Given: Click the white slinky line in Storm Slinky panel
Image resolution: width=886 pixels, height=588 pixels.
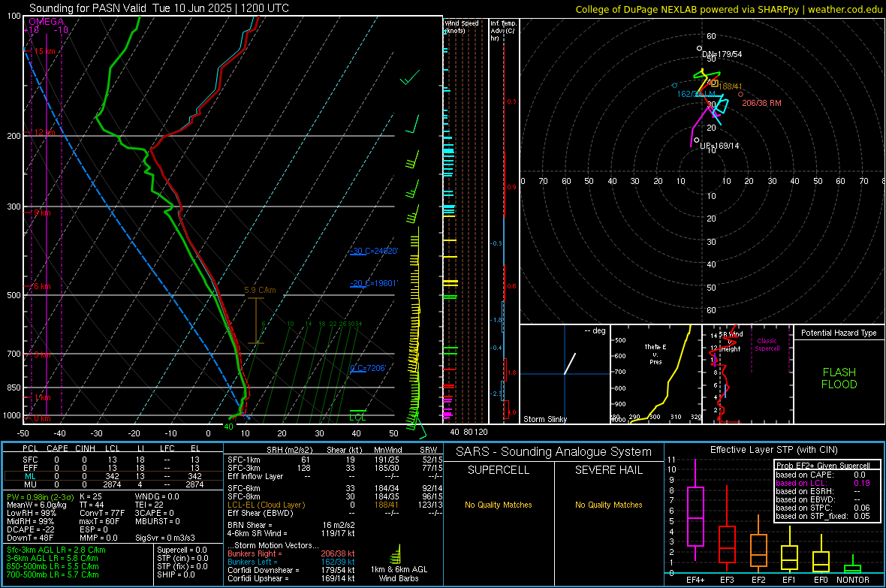Looking at the screenshot, I should [x=570, y=363].
